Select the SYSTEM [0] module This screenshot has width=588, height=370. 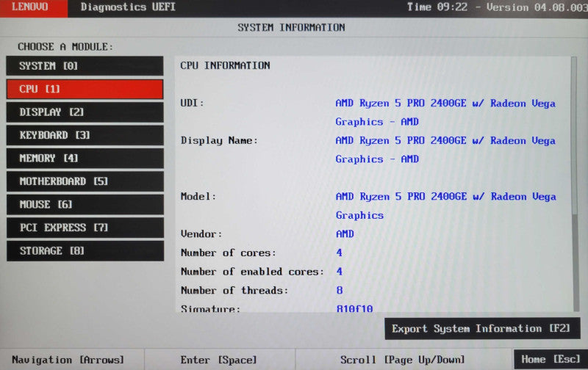(x=85, y=66)
